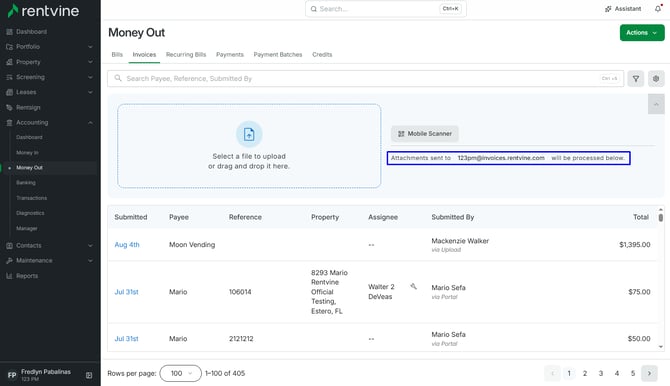The width and height of the screenshot is (670, 386).
Task: Open Accounting Dashboard submenu item
Action: pos(29,137)
